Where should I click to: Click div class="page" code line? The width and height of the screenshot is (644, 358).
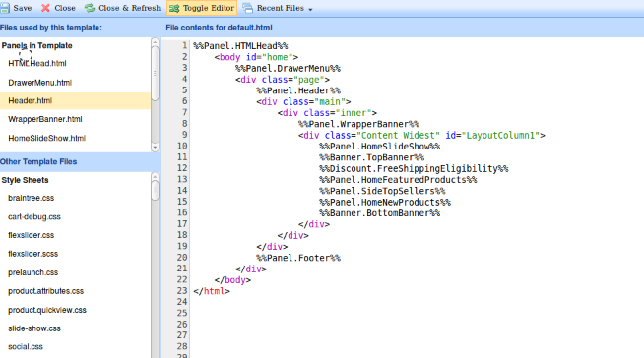[283, 79]
